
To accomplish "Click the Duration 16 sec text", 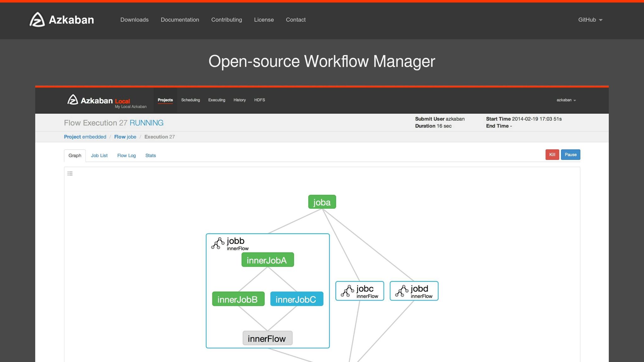I will click(433, 126).
